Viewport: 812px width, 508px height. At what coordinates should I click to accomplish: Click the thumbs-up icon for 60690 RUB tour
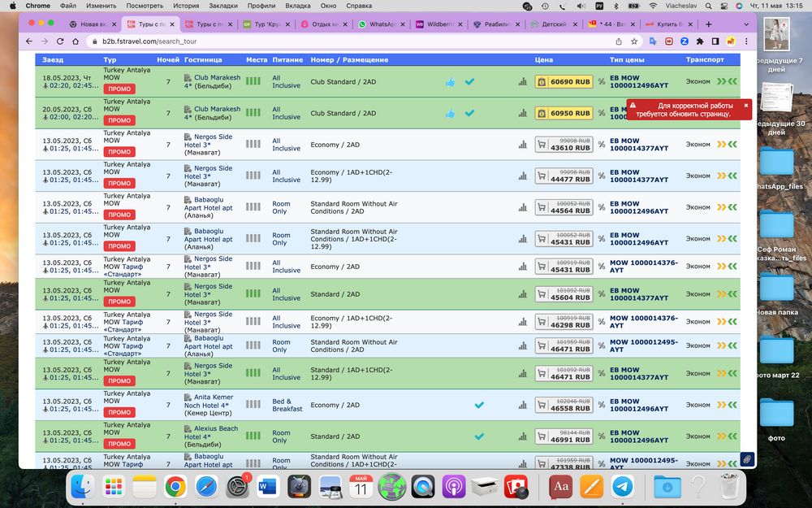click(450, 82)
